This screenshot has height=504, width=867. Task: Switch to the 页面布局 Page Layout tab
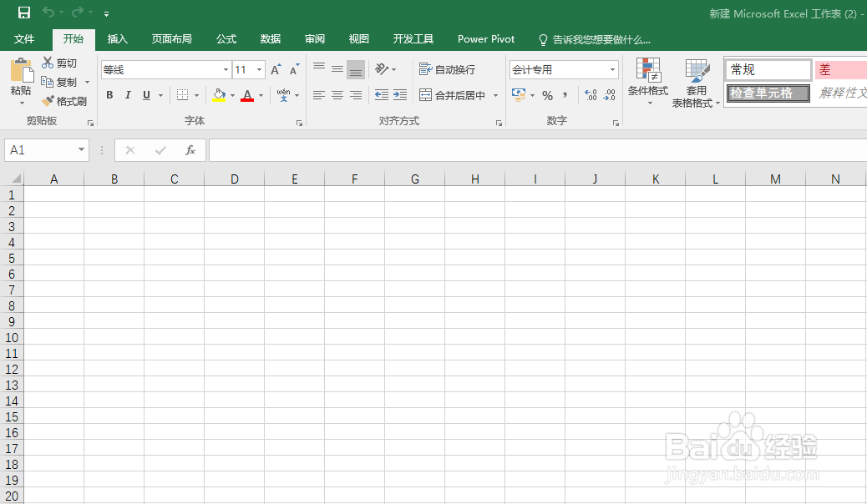click(171, 39)
